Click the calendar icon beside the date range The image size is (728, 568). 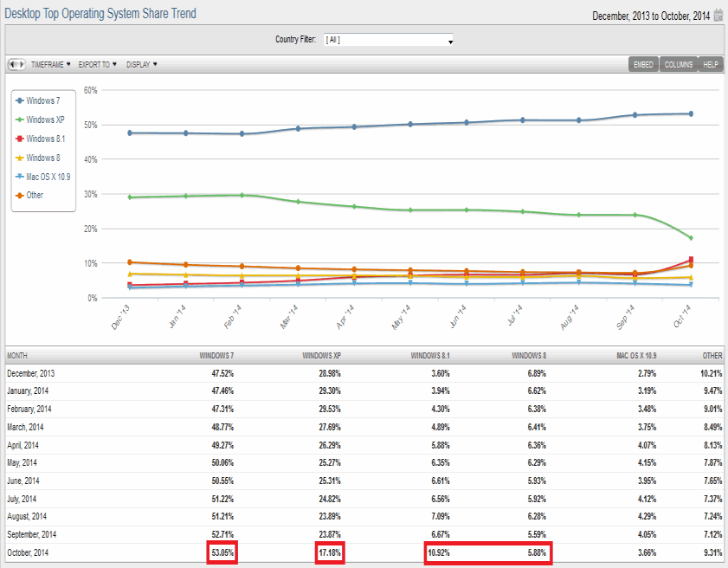(x=718, y=16)
